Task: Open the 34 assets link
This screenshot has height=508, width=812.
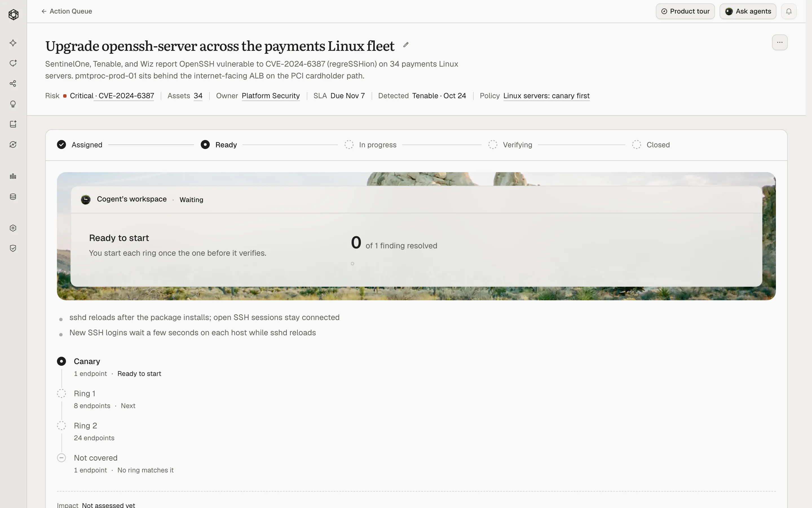Action: [198, 96]
